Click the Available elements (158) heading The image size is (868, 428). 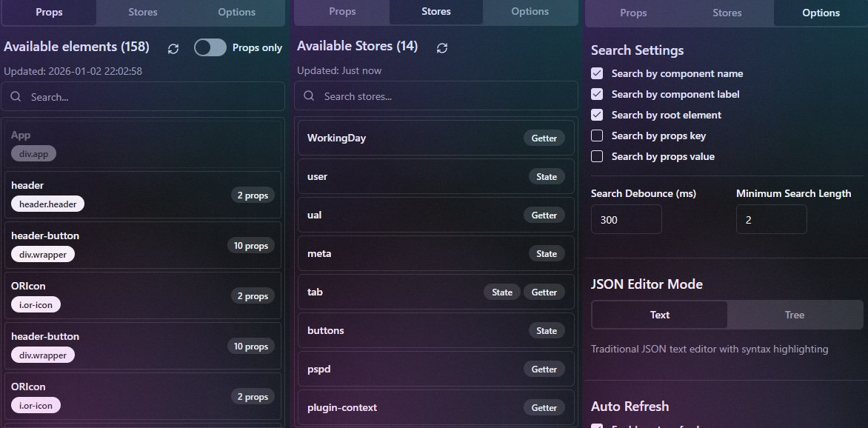[76, 47]
